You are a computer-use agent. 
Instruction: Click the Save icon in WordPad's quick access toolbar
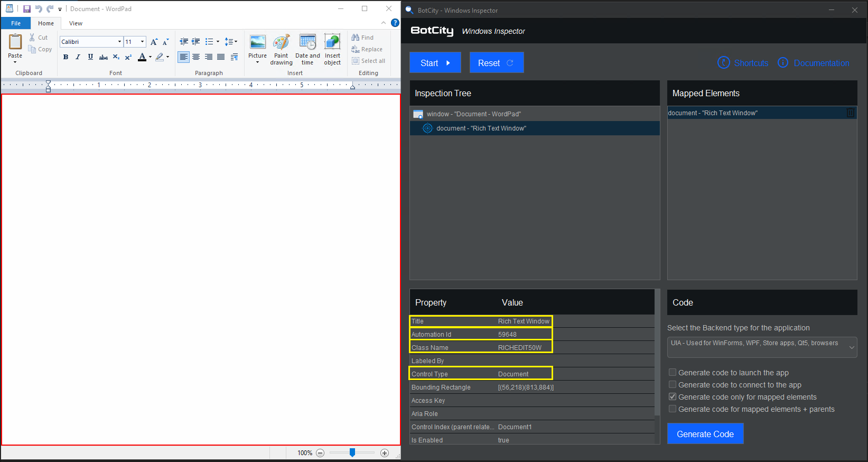(x=27, y=9)
